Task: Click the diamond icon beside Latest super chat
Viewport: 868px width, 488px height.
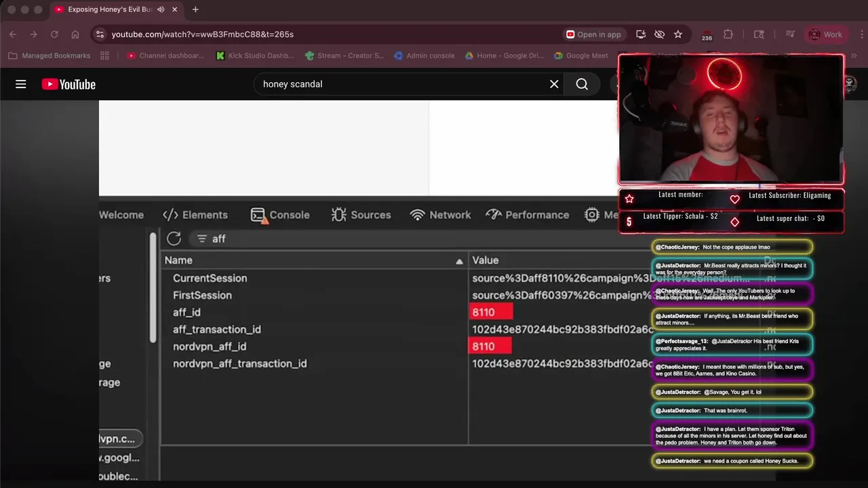Action: pos(734,222)
